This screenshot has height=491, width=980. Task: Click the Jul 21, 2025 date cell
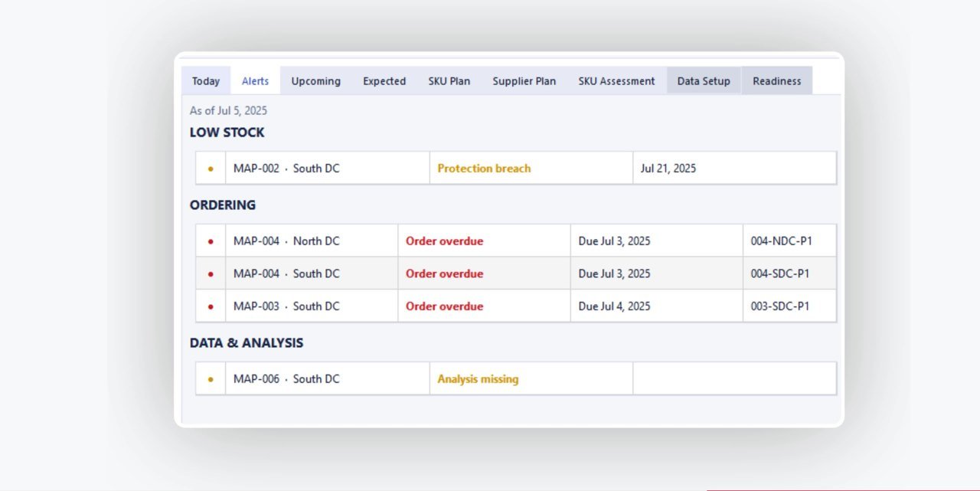[734, 168]
